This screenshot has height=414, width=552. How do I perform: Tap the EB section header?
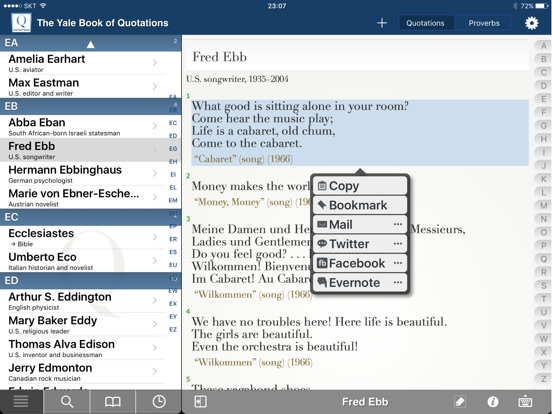90,106
